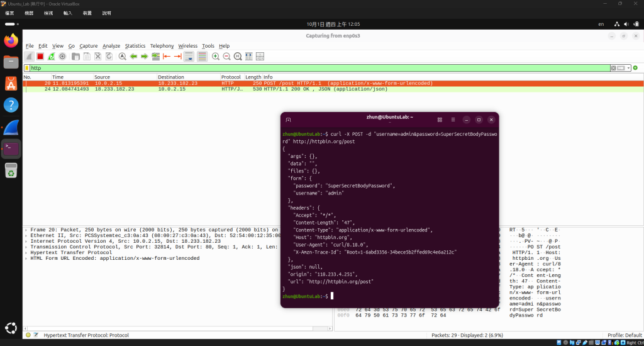Launch Firefox from the Ubuntu dock
This screenshot has width=644, height=346.
11,41
